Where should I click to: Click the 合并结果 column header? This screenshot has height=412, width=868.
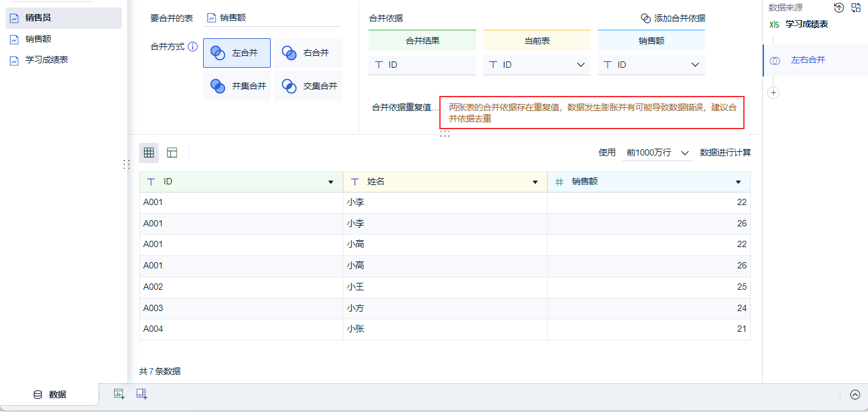pyautogui.click(x=422, y=41)
